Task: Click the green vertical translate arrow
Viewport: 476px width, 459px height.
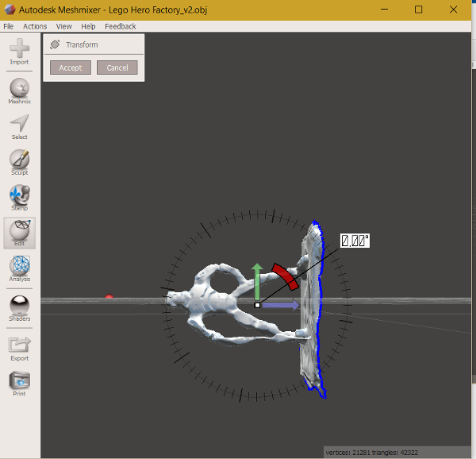Action: pos(257,281)
